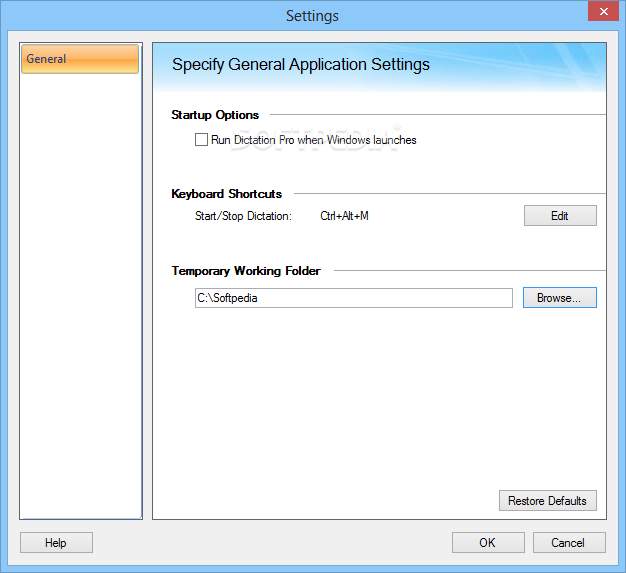626x573 pixels.
Task: Click the Ctrl+Alt+M shortcut value
Action: [x=344, y=216]
